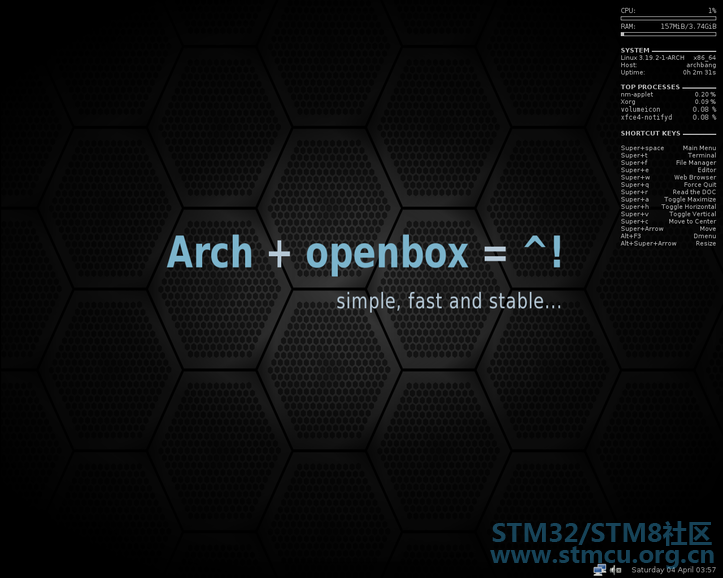Viewport: 723px width, 578px height.
Task: Click the xfce4-notifyd process row
Action: [668, 117]
